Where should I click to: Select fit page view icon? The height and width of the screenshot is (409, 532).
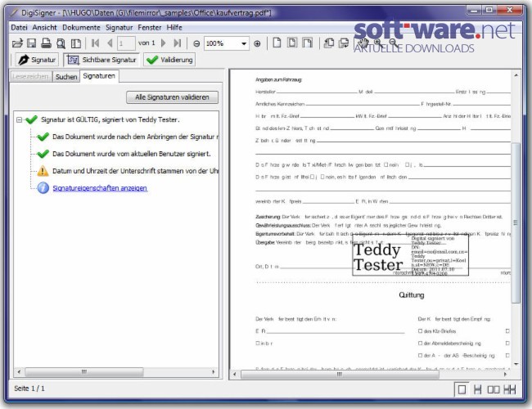292,43
